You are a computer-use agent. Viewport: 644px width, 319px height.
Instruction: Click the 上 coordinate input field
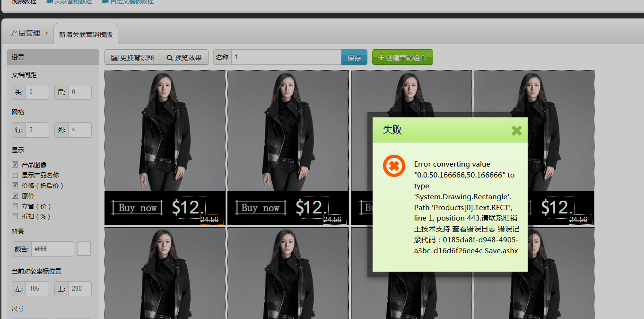click(79, 289)
